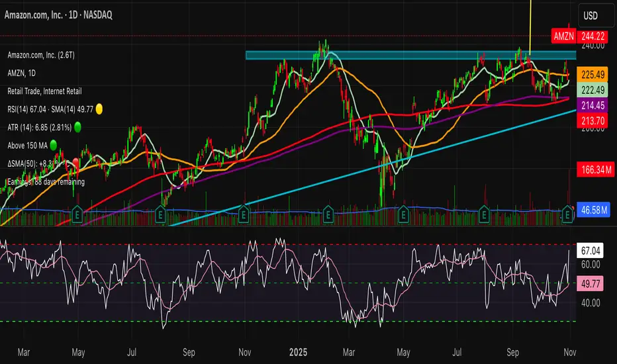Click the Mar label right after 2025
Viewport: 617px width, 364px height.
pyautogui.click(x=349, y=352)
